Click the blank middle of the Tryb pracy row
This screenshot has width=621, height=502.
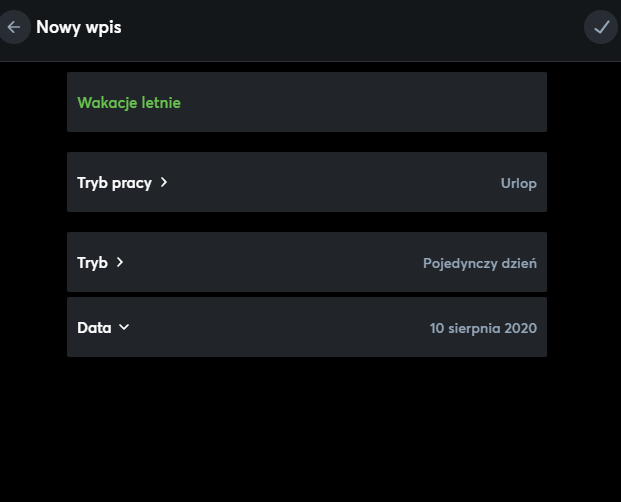(x=330, y=182)
